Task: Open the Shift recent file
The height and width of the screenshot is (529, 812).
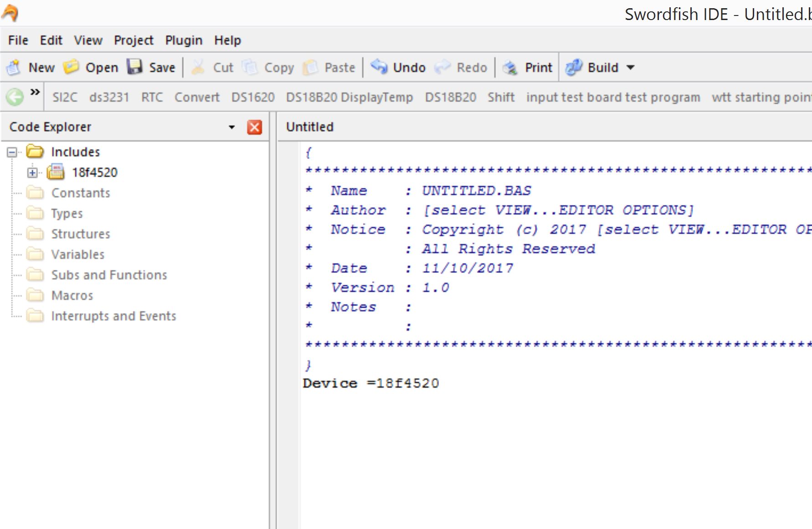Action: (501, 97)
